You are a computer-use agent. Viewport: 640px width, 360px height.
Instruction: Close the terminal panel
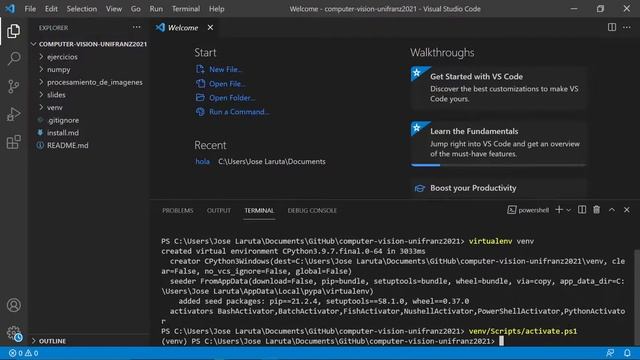click(627, 210)
